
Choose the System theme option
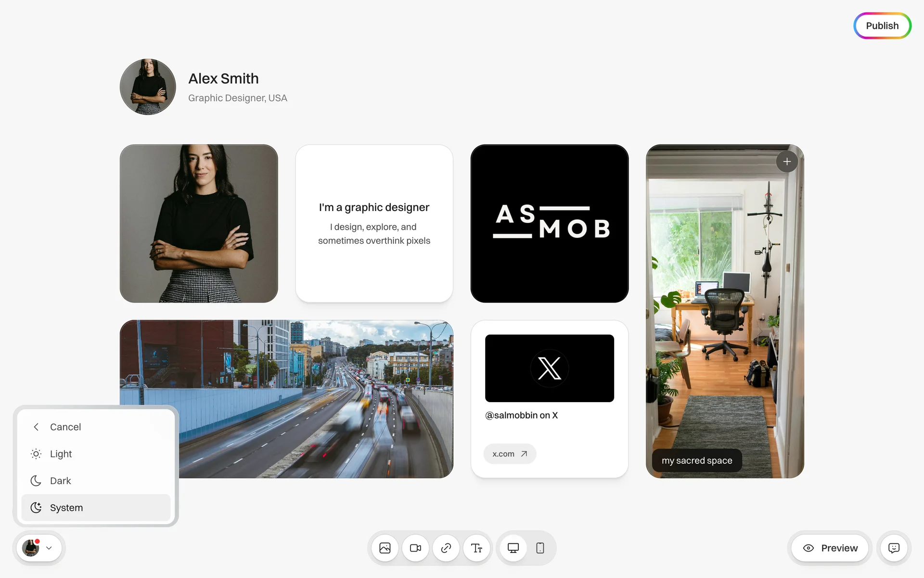click(x=66, y=508)
